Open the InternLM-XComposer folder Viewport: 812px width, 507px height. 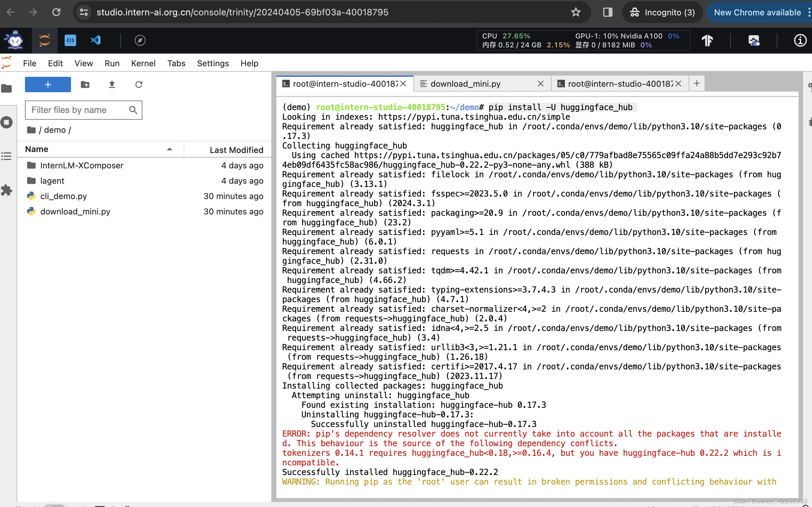pos(82,165)
